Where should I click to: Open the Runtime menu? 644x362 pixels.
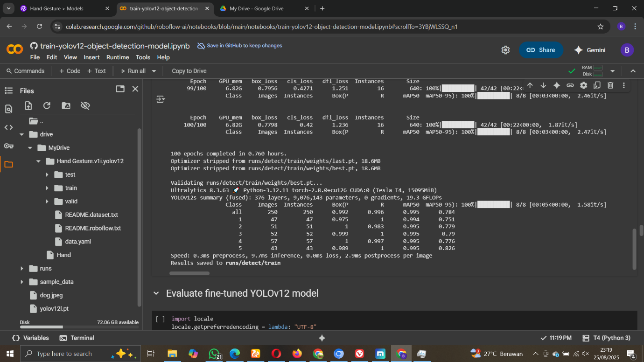click(118, 57)
